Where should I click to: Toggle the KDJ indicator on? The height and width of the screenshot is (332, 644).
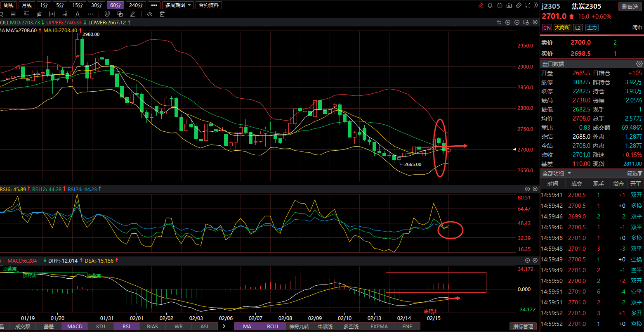click(100, 326)
